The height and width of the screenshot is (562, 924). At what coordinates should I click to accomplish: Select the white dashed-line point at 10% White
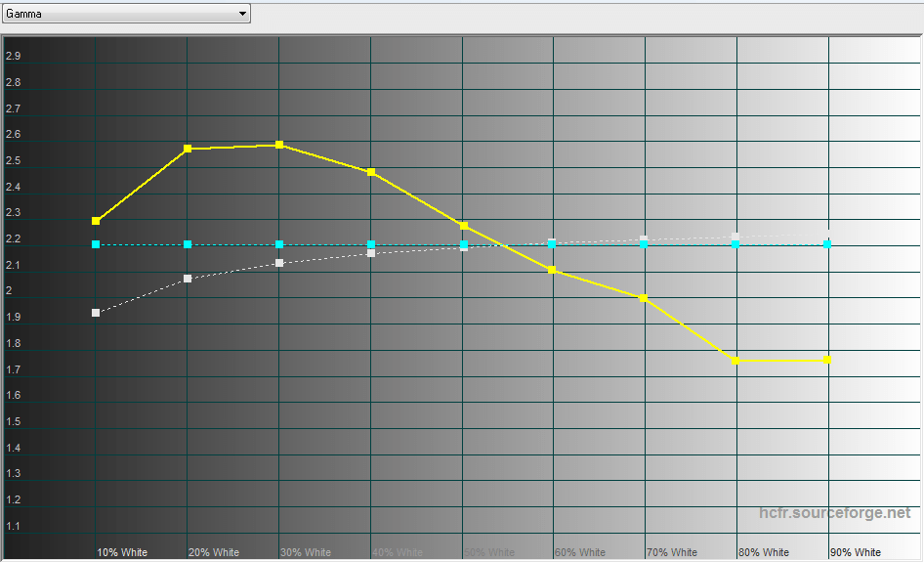[x=96, y=313]
